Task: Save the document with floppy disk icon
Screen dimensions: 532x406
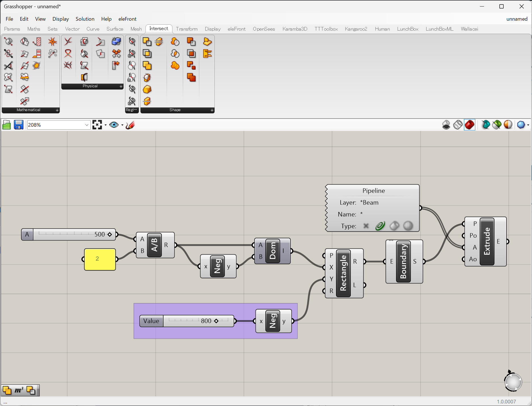Action: pyautogui.click(x=19, y=125)
